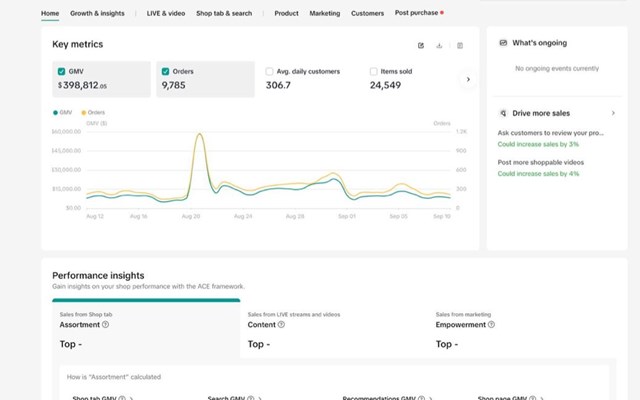
Task: Click the Orders value 9,785
Action: click(173, 85)
